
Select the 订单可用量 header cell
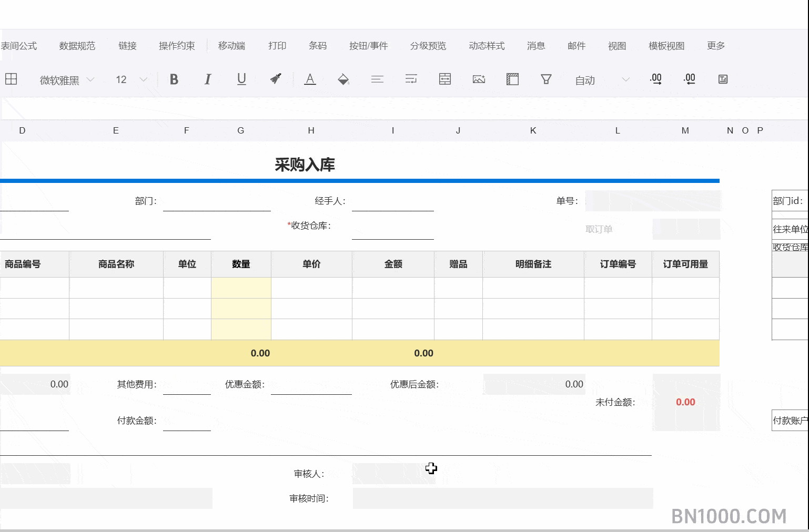point(685,264)
